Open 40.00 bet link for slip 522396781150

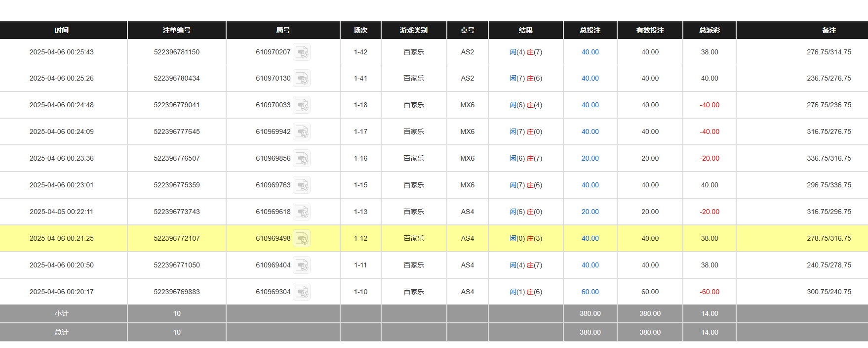[x=590, y=52]
